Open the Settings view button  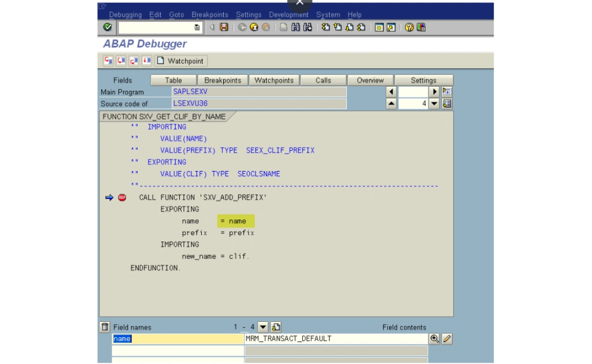pyautogui.click(x=424, y=80)
